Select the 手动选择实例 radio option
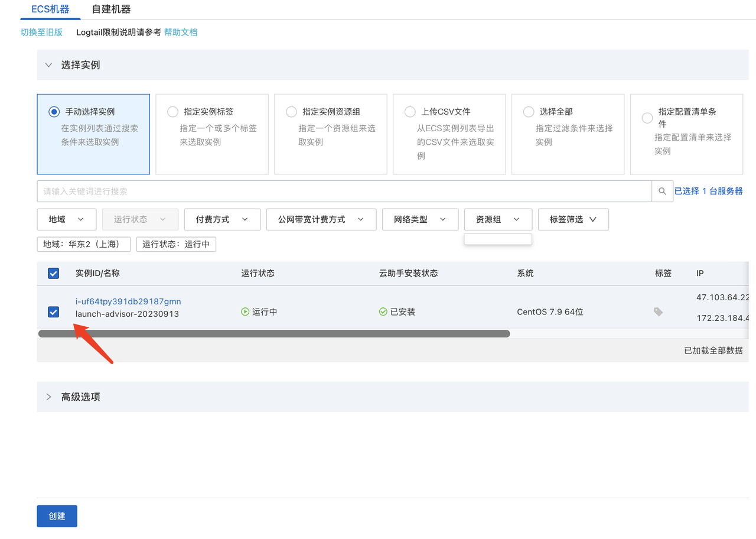This screenshot has height=539, width=756. click(x=54, y=112)
